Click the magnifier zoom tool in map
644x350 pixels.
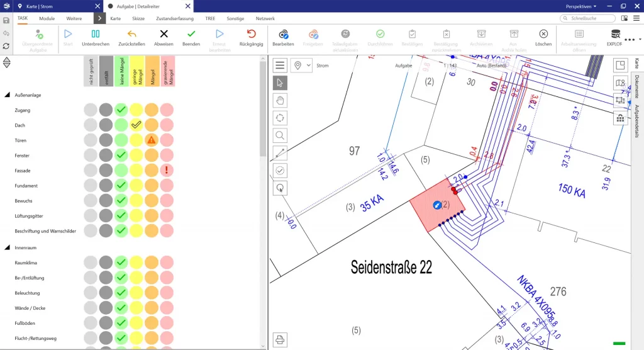pos(280,135)
